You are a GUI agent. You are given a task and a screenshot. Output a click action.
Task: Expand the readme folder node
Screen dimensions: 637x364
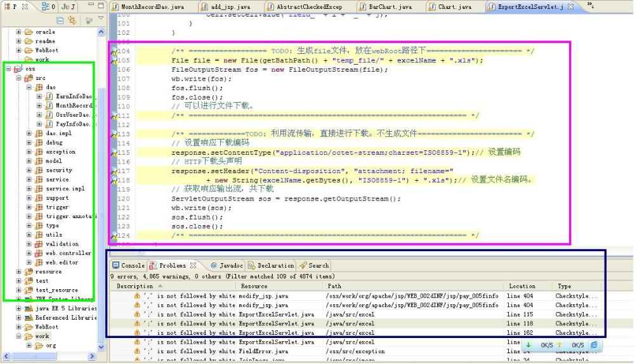[18, 41]
